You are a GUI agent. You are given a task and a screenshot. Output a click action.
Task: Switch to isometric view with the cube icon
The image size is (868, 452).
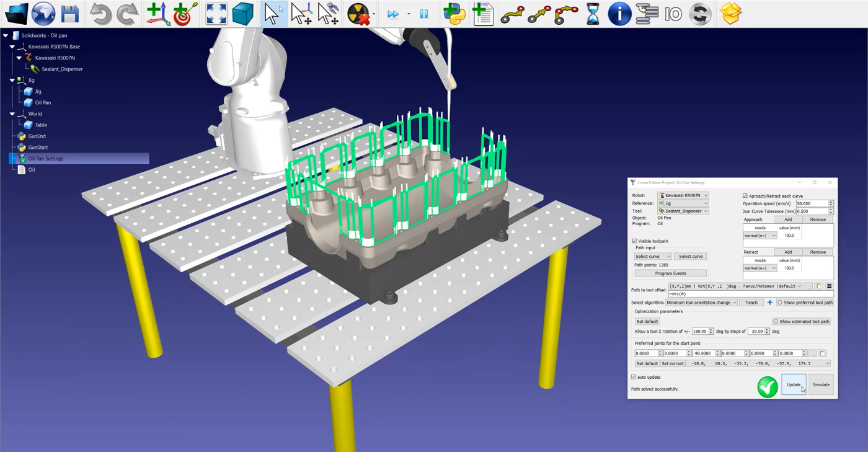click(242, 13)
